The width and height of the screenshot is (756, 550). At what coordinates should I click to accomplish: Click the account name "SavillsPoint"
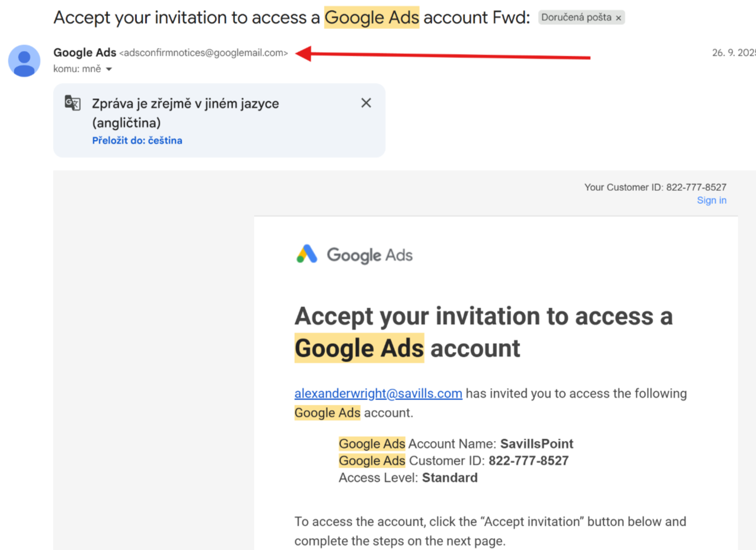(537, 444)
